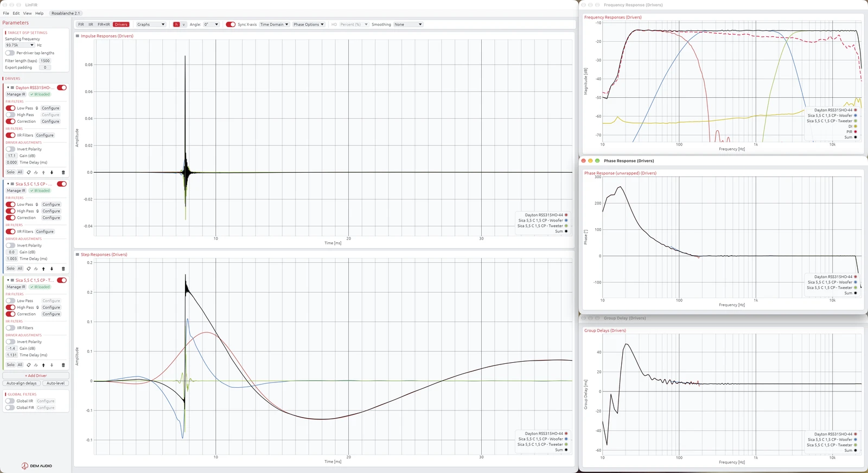The image size is (868, 473).
Task: Click the Dayton driver Gain value field
Action: click(x=12, y=156)
